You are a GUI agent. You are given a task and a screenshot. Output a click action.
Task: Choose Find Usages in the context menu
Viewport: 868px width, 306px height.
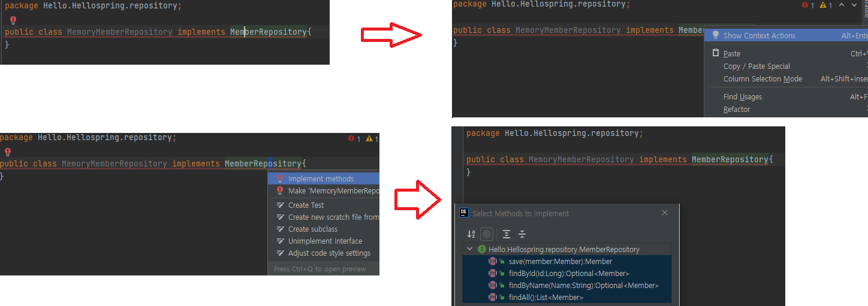point(787,96)
